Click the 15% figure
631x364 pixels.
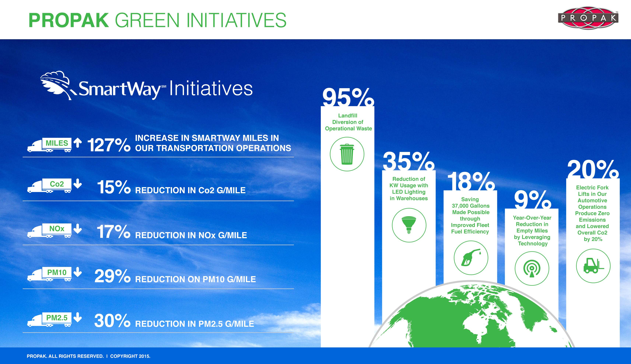click(x=114, y=187)
